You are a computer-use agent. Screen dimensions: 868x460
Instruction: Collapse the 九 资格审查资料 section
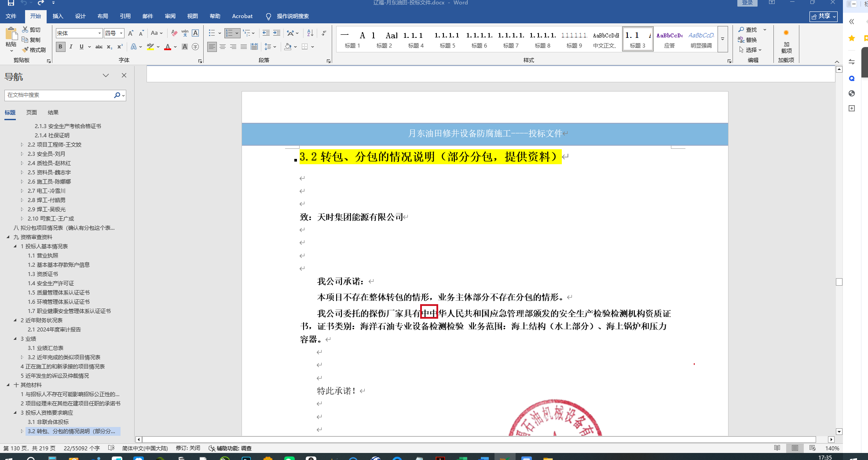point(8,237)
